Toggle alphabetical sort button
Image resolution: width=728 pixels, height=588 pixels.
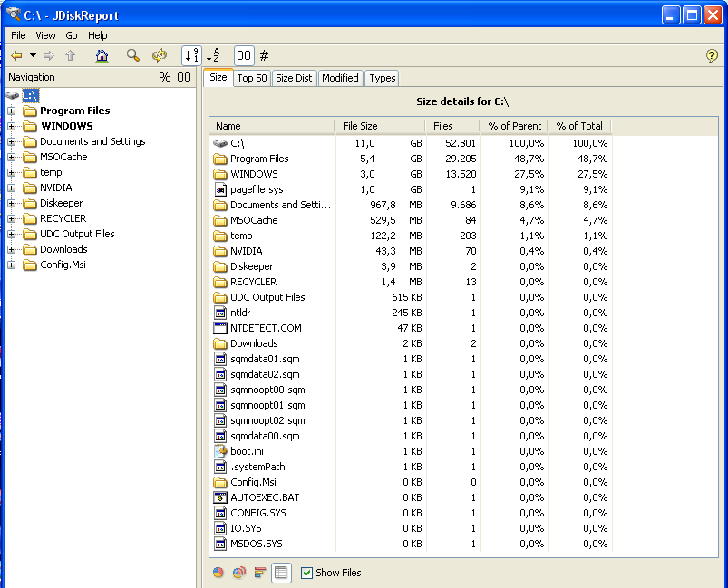pyautogui.click(x=213, y=55)
